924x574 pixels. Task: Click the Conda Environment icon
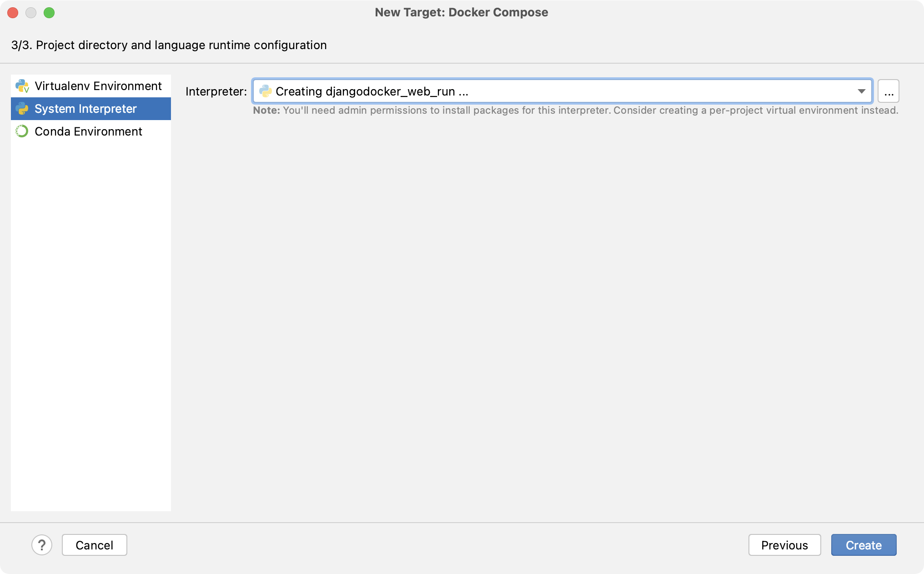(x=22, y=131)
